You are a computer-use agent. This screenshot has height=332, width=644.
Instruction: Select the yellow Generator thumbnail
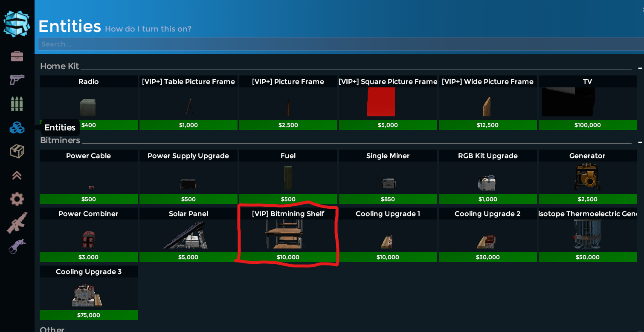[x=587, y=177]
